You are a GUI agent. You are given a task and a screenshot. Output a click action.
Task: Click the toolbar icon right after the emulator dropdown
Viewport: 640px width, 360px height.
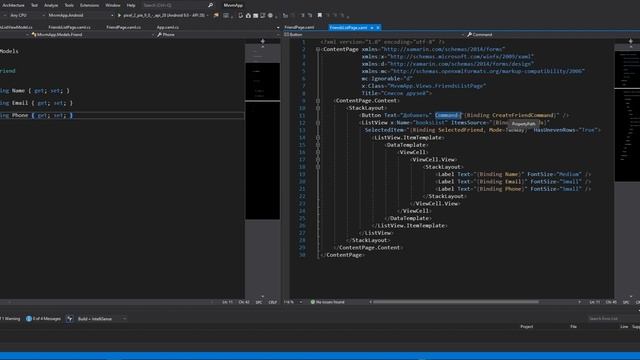(216, 16)
